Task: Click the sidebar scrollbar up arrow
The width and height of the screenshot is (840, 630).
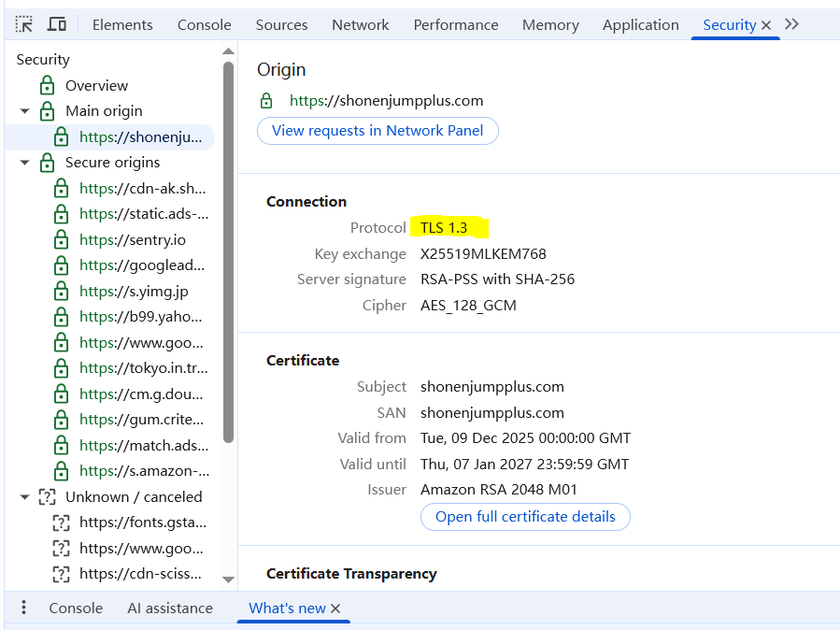Action: (228, 51)
